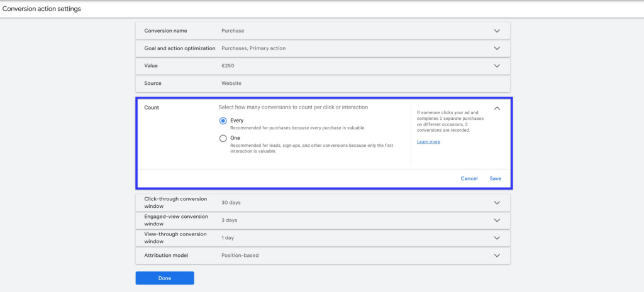Click the Conversion action settings title
The width and height of the screenshot is (644, 292).
42,9
